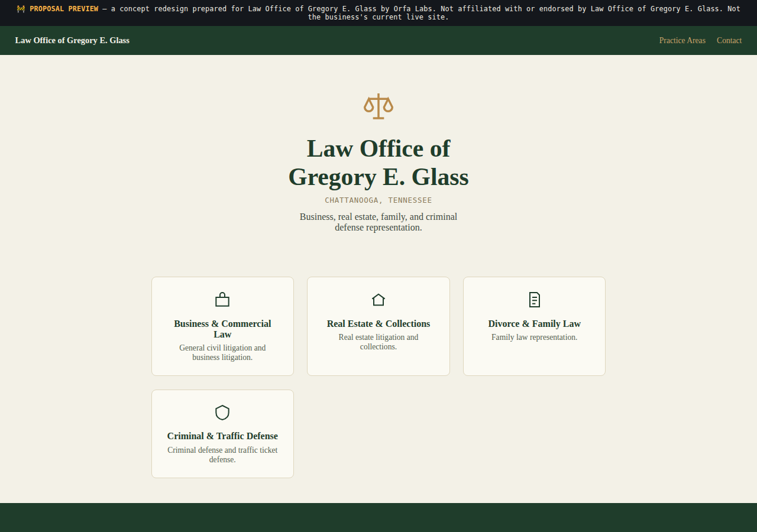Viewport: 757px width, 532px height.
Task: Click the briefcase icon on Business & Commercial Law
Action: (222, 300)
